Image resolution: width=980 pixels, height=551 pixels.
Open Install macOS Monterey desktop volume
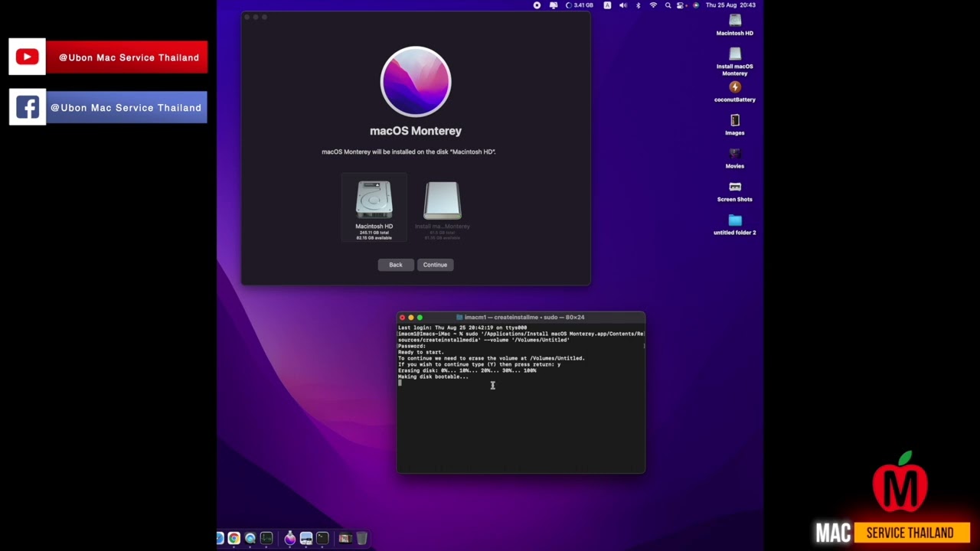735,62
